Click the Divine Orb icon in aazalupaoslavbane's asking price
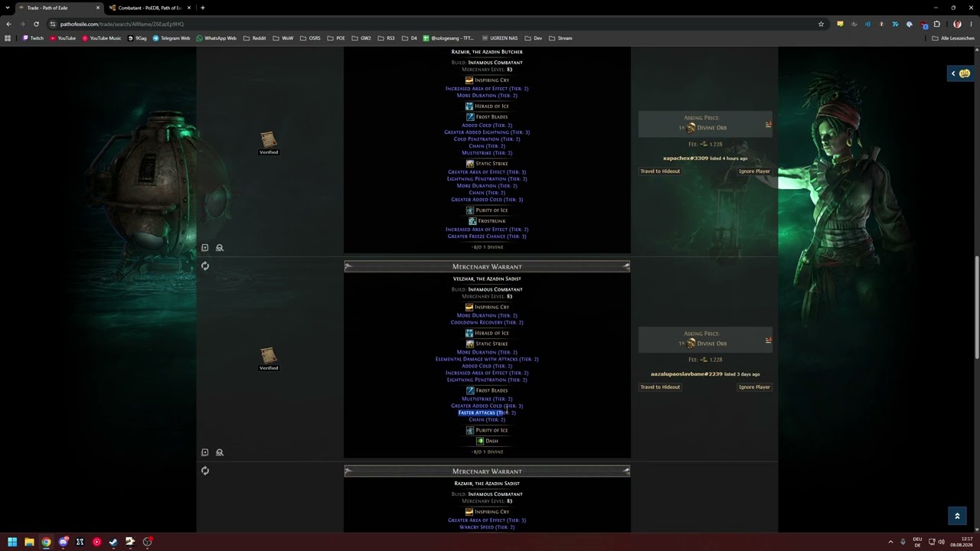Viewport: 980px width, 551px height. 691,344
